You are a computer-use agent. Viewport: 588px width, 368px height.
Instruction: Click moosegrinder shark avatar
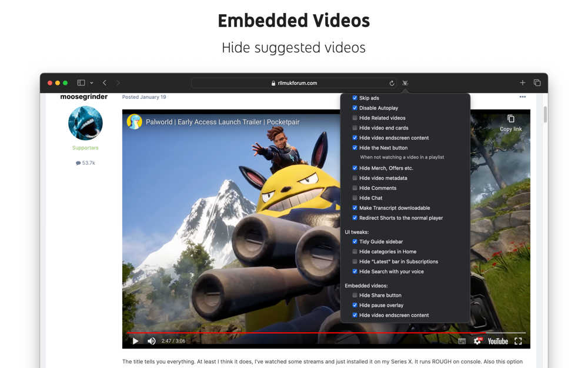(85, 123)
